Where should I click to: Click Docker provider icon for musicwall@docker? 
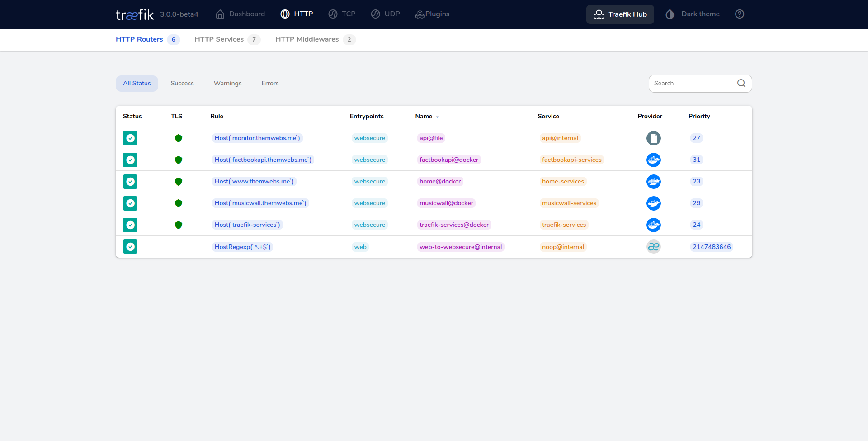[x=654, y=203]
